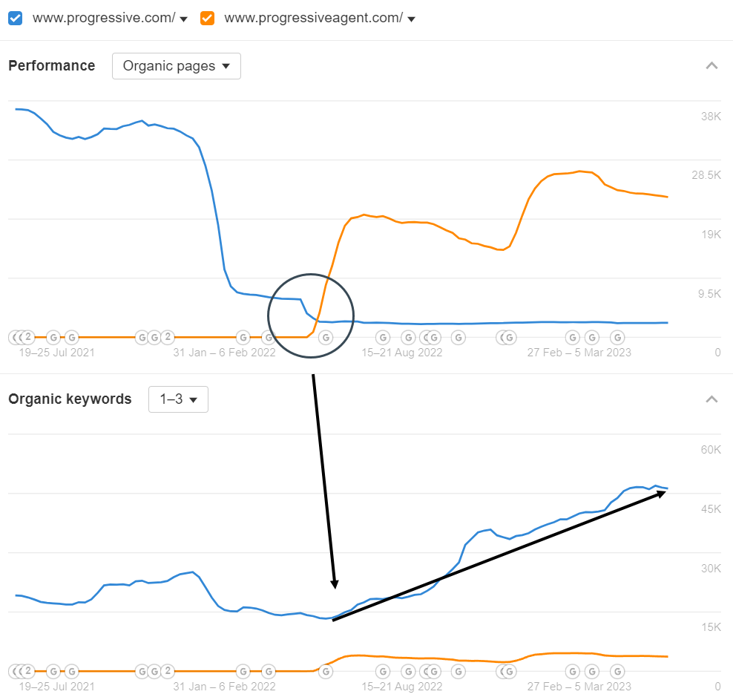The width and height of the screenshot is (733, 700).
Task: Click the G marker where orange line rises in keywords chart
Action: [x=326, y=672]
